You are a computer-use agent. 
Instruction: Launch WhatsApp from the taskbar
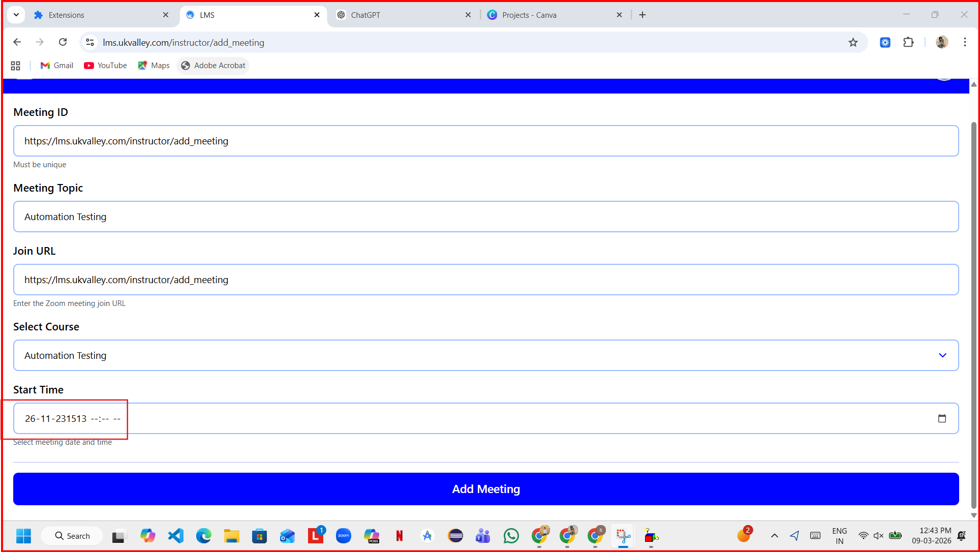tap(511, 536)
